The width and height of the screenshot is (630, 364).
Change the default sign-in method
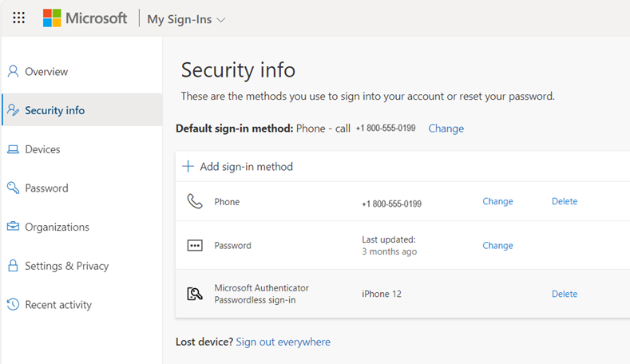click(x=446, y=129)
